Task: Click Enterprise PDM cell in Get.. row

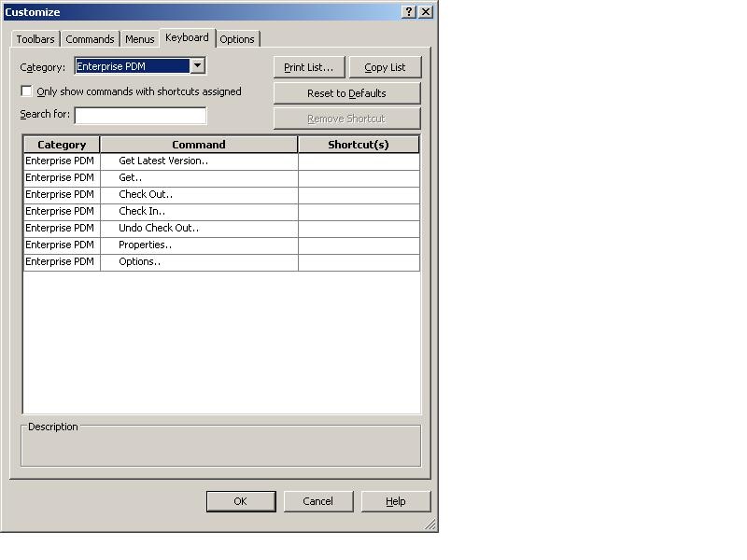Action: pos(62,178)
